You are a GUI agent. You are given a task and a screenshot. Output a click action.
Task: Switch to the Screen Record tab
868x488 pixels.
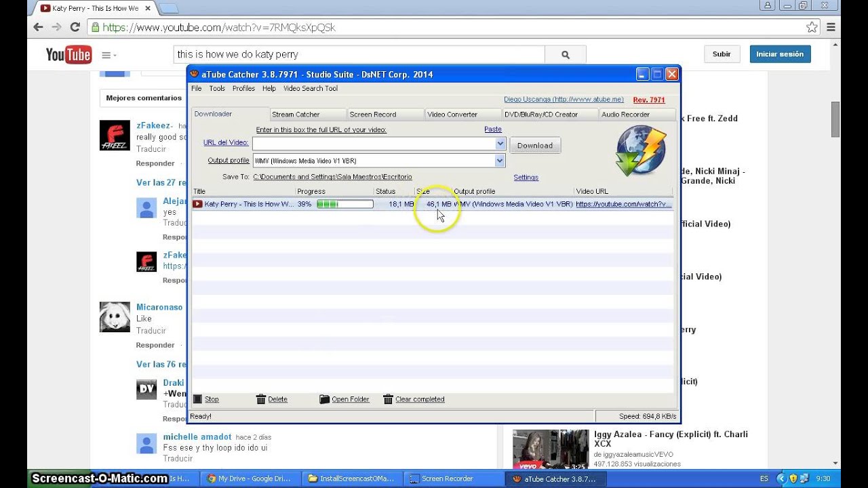click(x=385, y=115)
